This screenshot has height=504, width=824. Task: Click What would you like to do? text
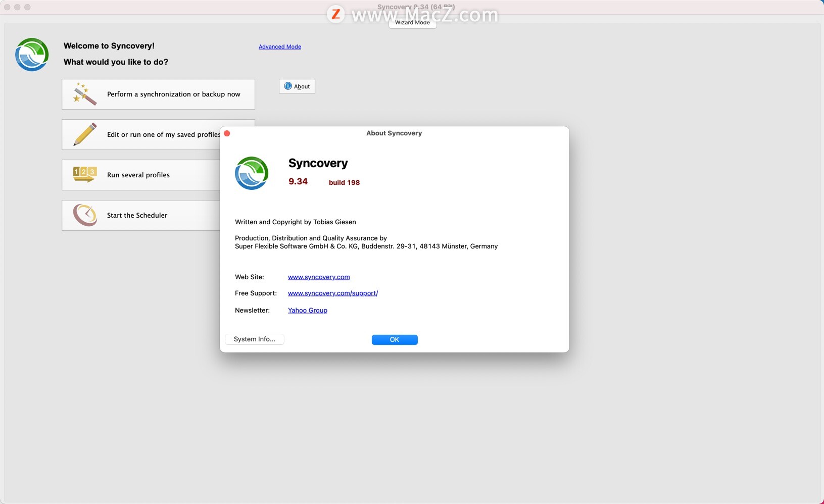click(116, 62)
